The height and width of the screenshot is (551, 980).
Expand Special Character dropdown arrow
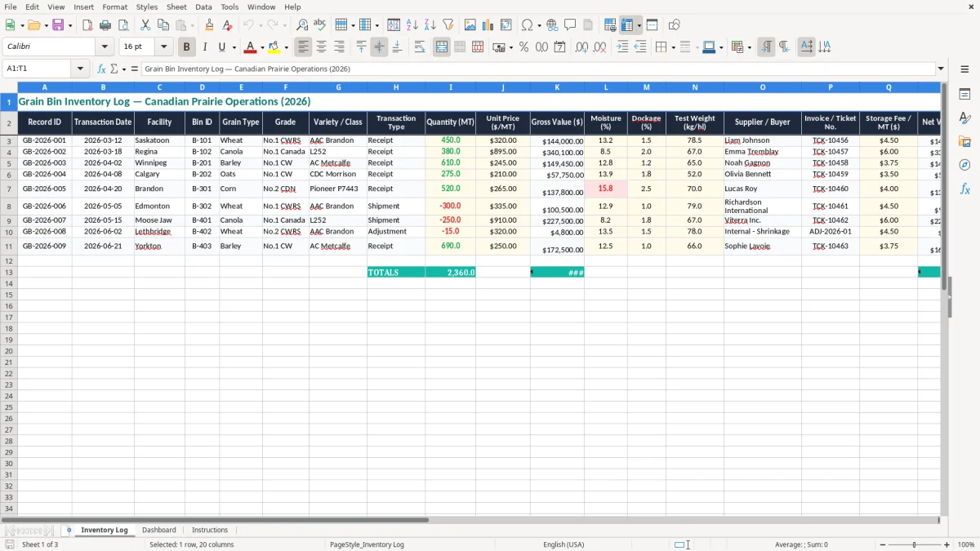tap(539, 25)
